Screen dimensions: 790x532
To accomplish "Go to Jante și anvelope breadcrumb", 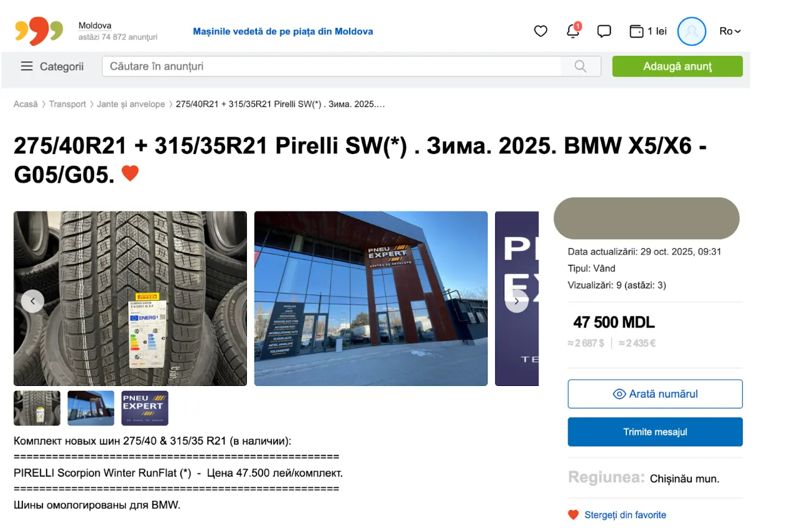I will 131,104.
